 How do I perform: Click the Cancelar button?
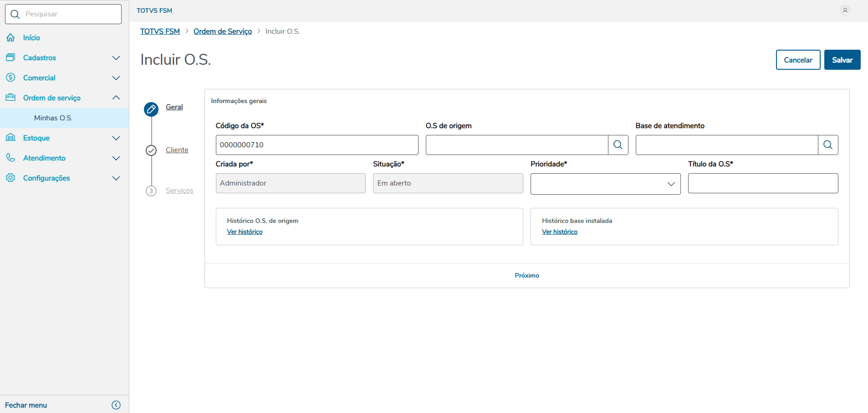(798, 60)
